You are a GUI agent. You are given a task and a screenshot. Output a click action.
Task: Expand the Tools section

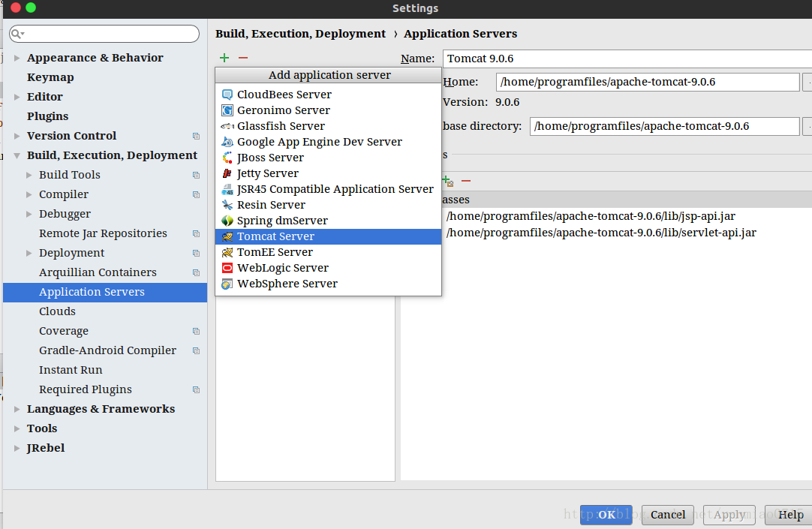(17, 428)
